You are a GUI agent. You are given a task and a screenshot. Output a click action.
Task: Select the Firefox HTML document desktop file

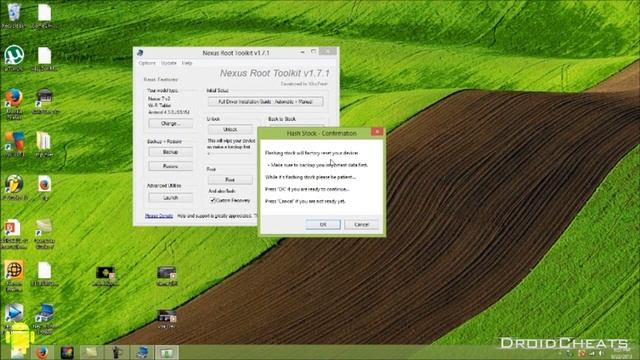[44, 187]
